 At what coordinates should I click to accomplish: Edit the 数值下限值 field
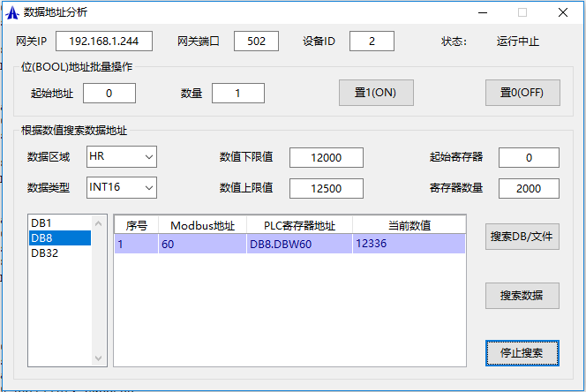coord(327,157)
